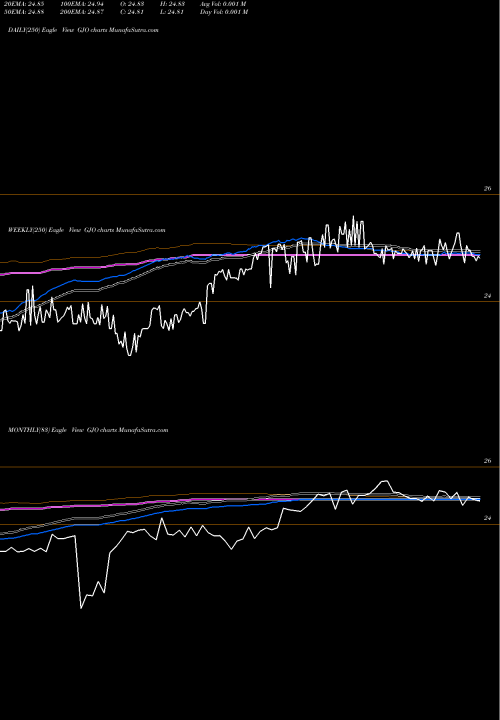Click the 24 price label on monthly chart
Image resolution: width=500 pixels, height=720 pixels.
pos(488,518)
